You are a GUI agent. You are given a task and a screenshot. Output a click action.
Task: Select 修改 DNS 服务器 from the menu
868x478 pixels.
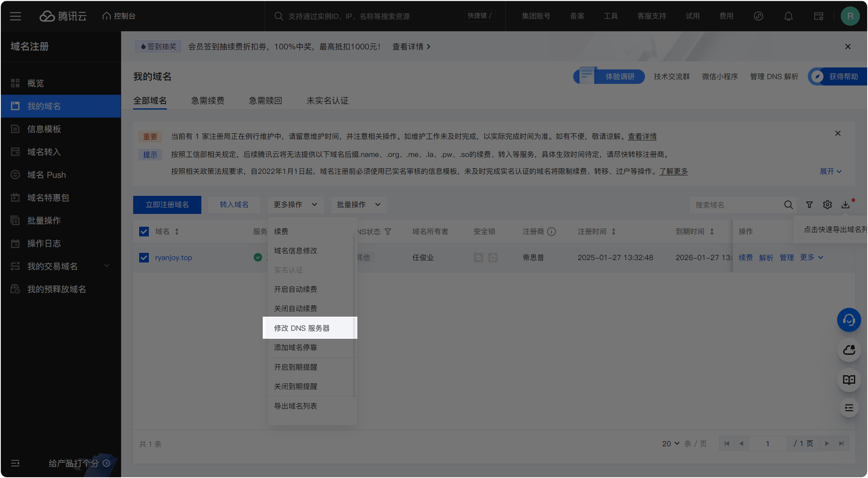[302, 328]
